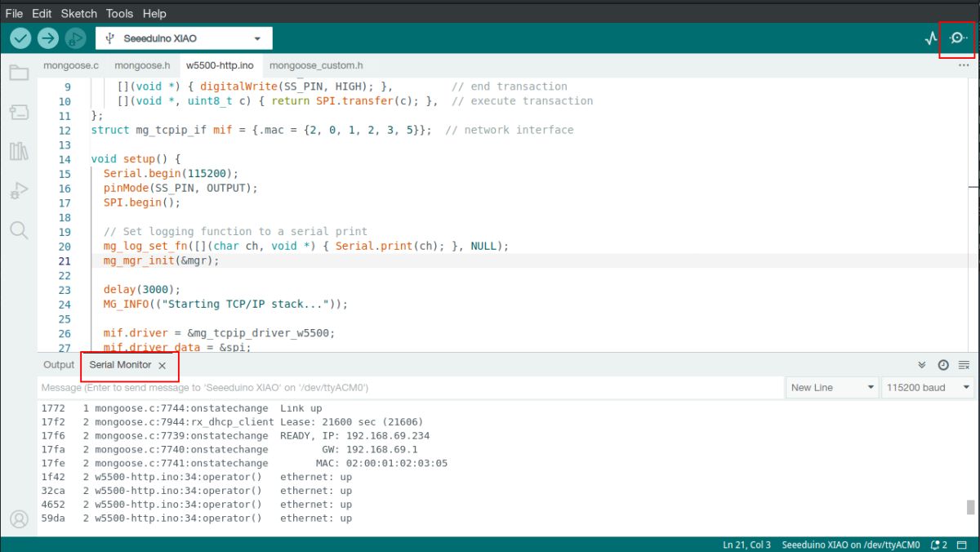Switch to the Output panel tab
The width and height of the screenshot is (980, 552).
[59, 365]
